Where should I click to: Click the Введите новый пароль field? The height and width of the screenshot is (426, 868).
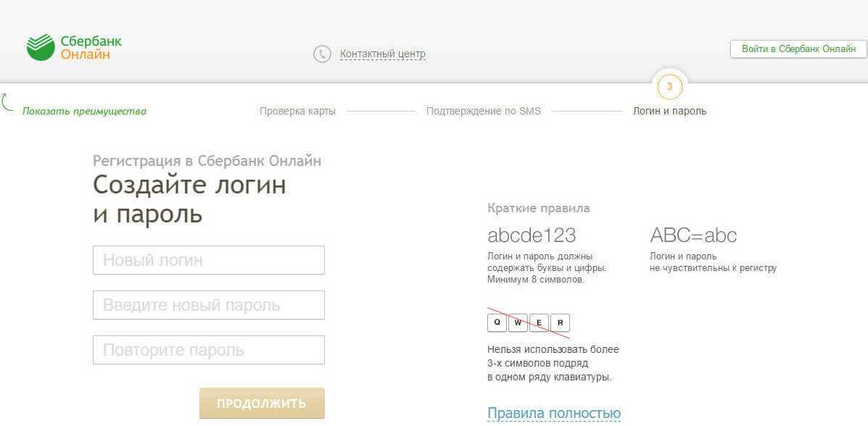coord(208,305)
